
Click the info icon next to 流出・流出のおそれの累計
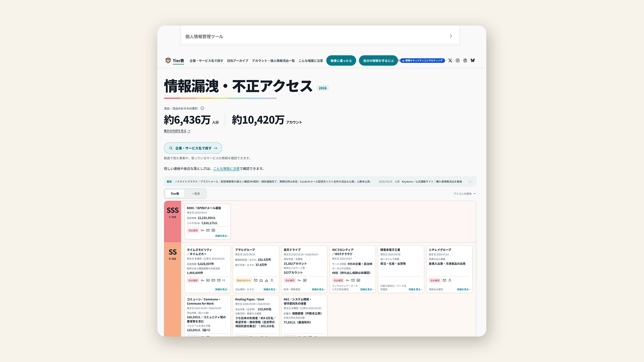pyautogui.click(x=202, y=108)
